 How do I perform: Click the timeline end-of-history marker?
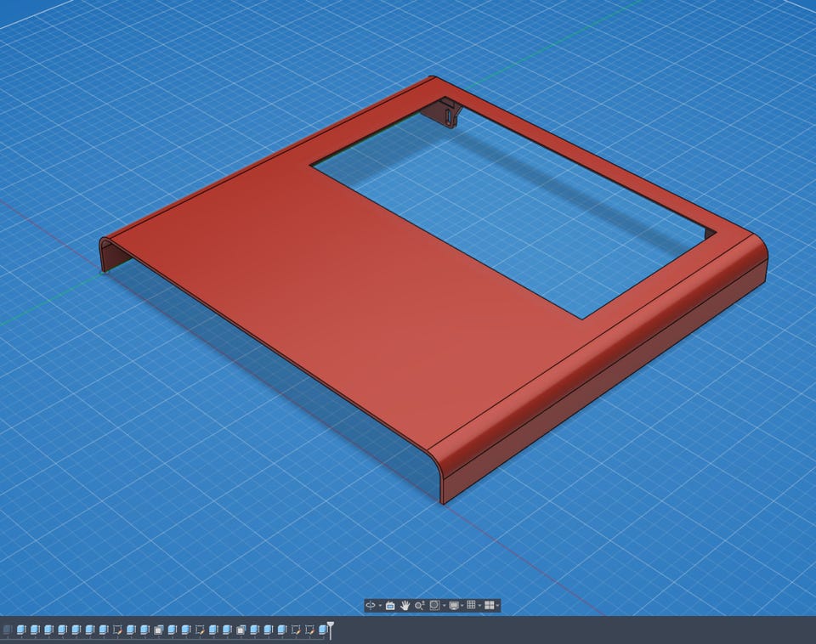(x=330, y=629)
